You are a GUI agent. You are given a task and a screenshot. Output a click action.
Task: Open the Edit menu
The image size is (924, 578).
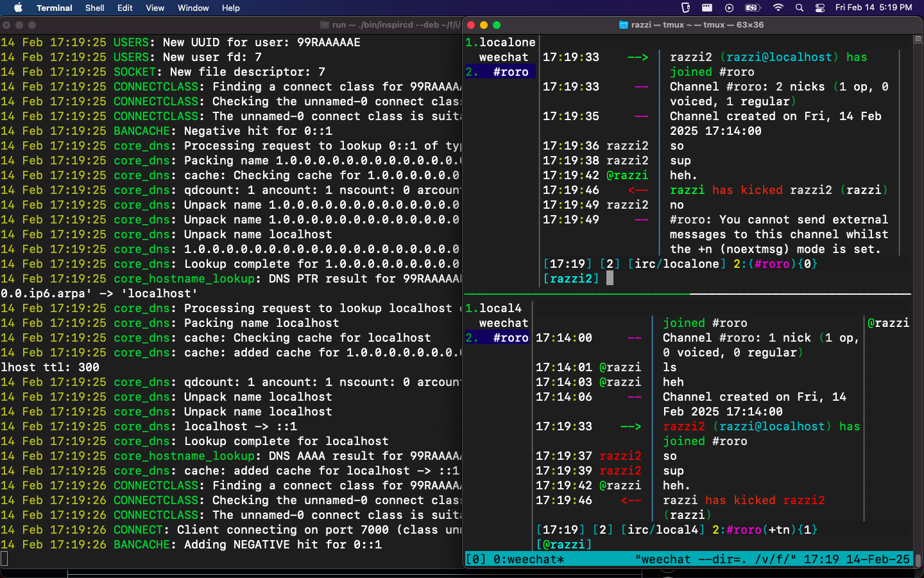tap(124, 8)
